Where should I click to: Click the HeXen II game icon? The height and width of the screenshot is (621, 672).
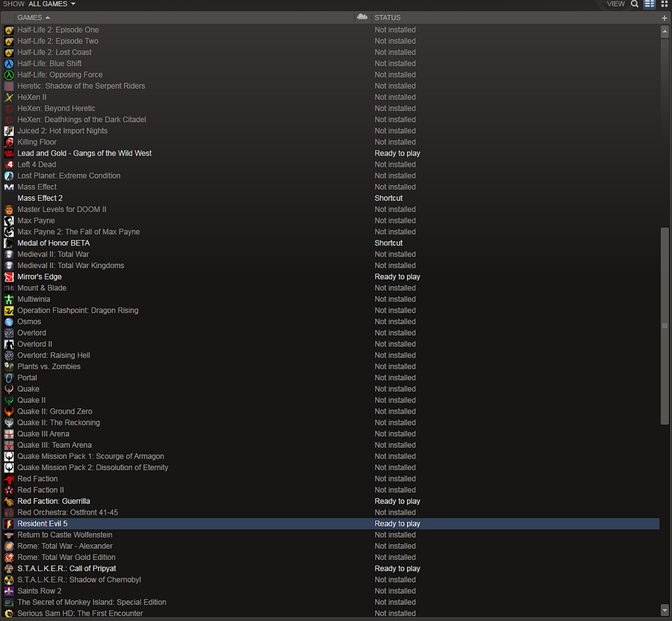coord(9,97)
